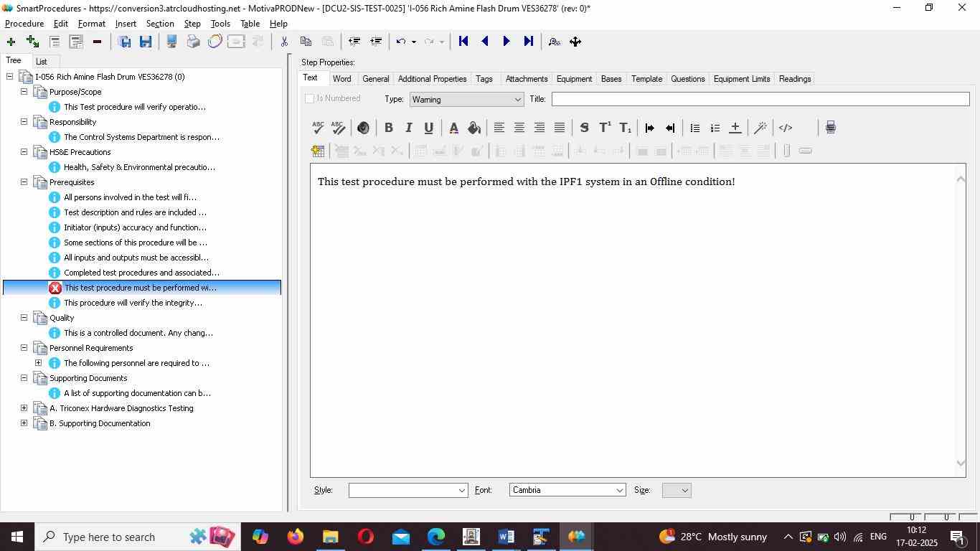This screenshot has height=551, width=980.
Task: Click the four-way move arrows icon
Action: pos(575,42)
